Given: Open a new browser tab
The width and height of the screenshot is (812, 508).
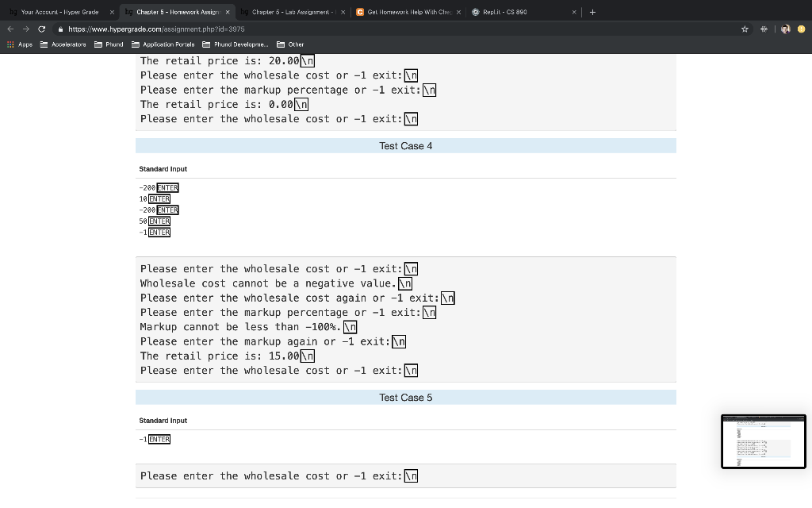Looking at the screenshot, I should (592, 12).
